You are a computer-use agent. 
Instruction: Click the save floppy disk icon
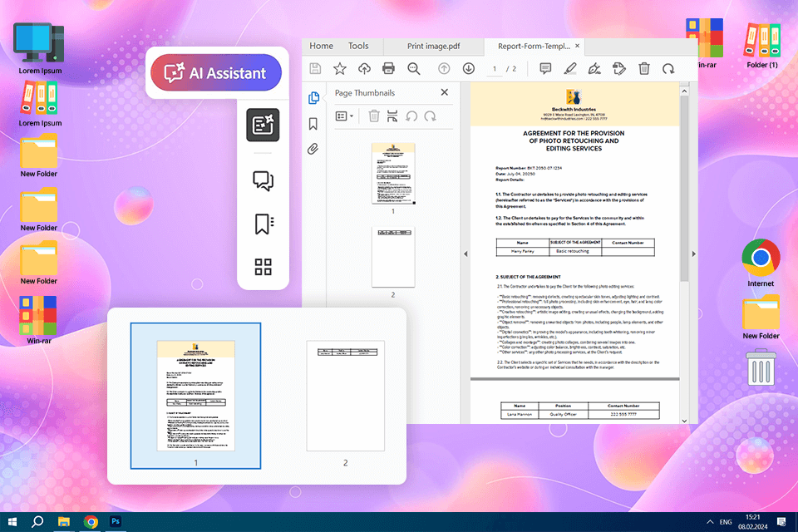tap(315, 69)
